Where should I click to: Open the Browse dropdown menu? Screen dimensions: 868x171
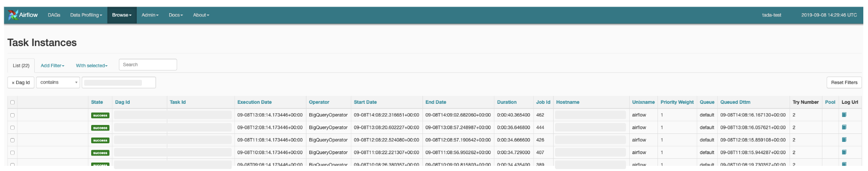click(x=122, y=15)
